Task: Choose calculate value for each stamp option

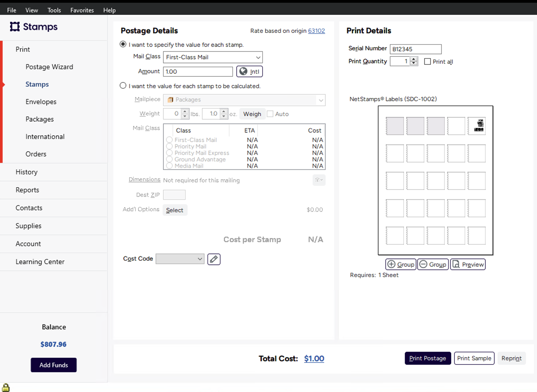Action: click(x=123, y=86)
